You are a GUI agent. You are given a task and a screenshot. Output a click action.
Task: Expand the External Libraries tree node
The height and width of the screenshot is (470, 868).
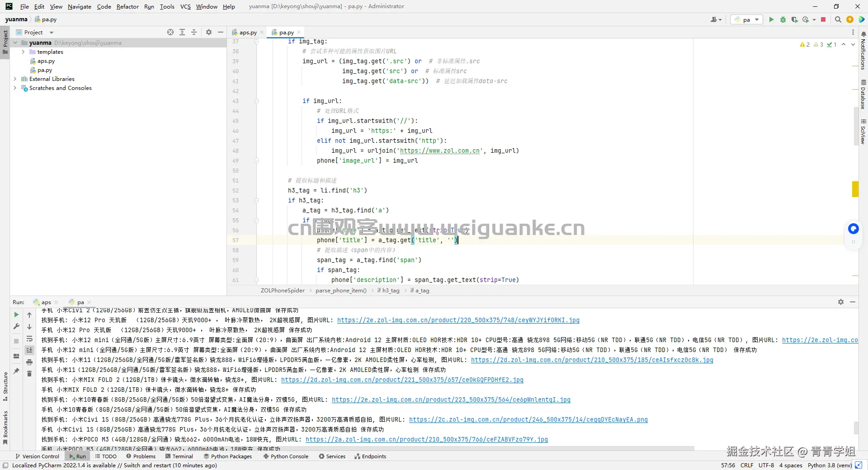pyautogui.click(x=14, y=79)
